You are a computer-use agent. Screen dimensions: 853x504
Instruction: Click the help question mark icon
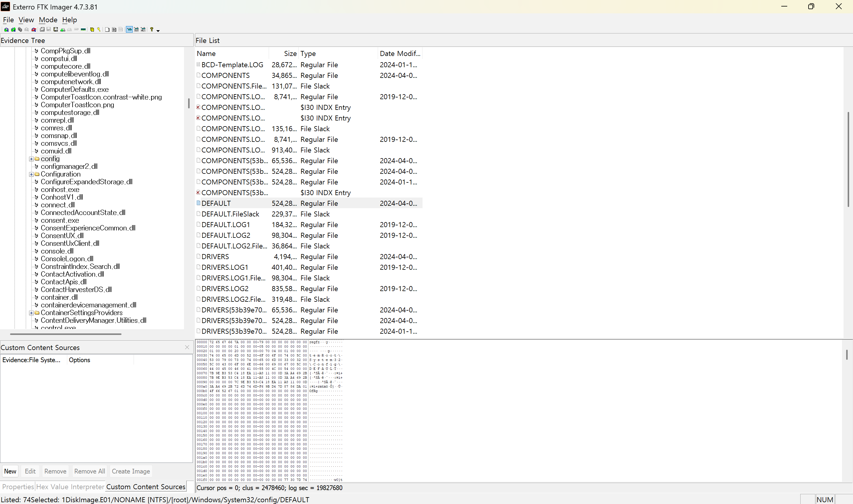(152, 30)
